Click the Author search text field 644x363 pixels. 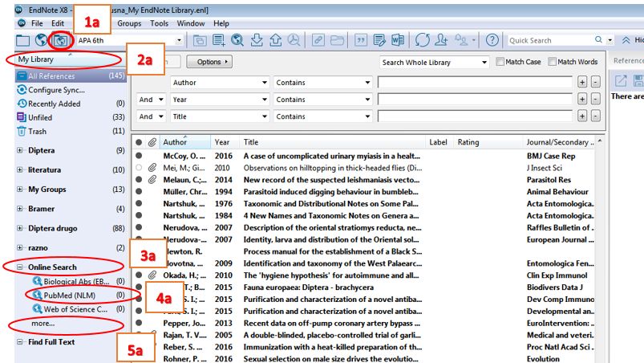(475, 82)
